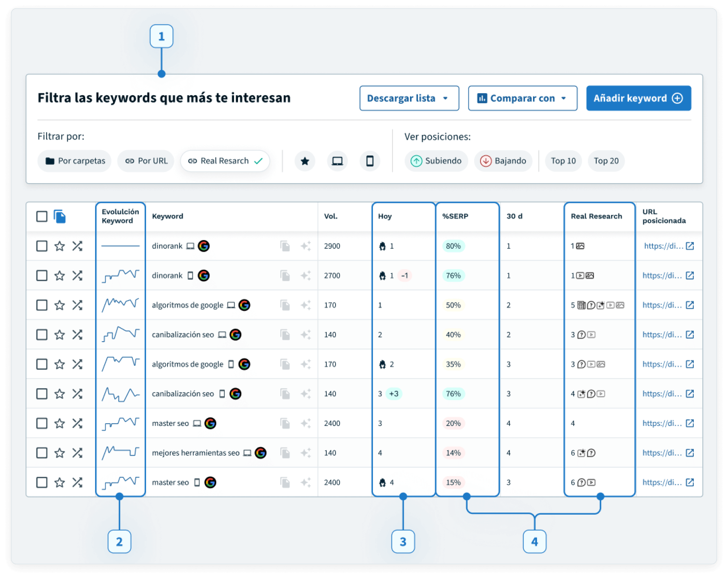Open the master seo desktop URL link
Viewport: 728px width, 578px height.
point(662,423)
